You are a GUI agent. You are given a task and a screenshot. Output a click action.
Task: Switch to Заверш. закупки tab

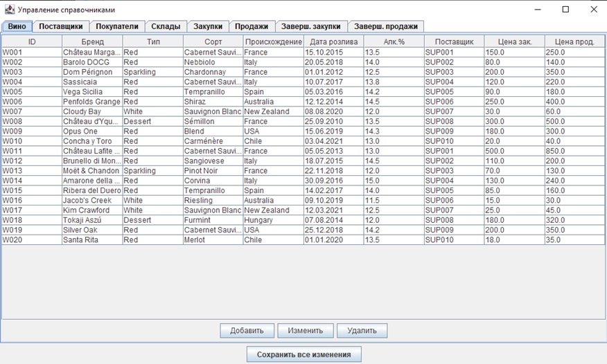pyautogui.click(x=311, y=26)
